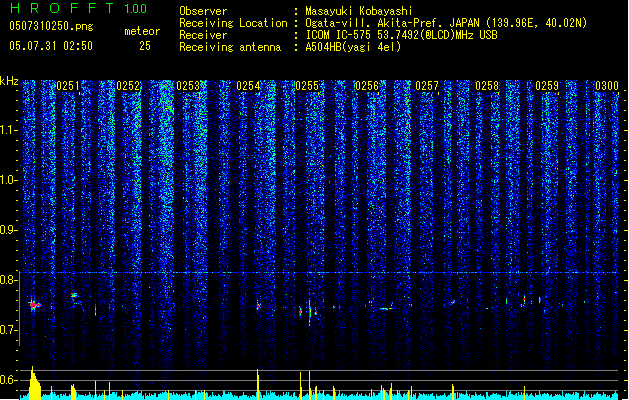The image size is (629, 400).
Task: Click the meteor count value 25
Action: [145, 46]
